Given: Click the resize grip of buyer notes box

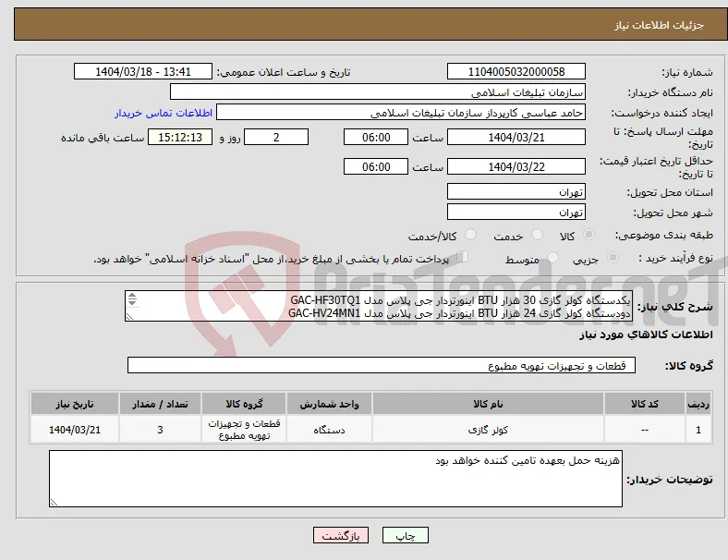Looking at the screenshot, I should 54,503.
